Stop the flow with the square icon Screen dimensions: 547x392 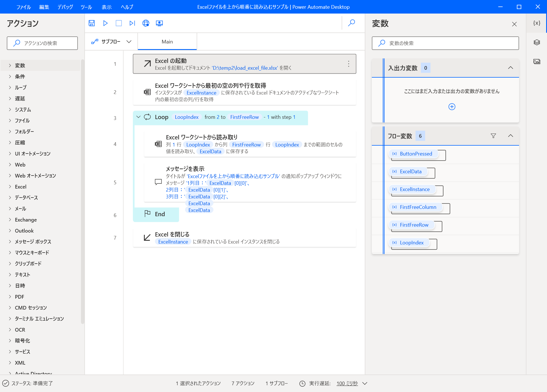tap(119, 23)
